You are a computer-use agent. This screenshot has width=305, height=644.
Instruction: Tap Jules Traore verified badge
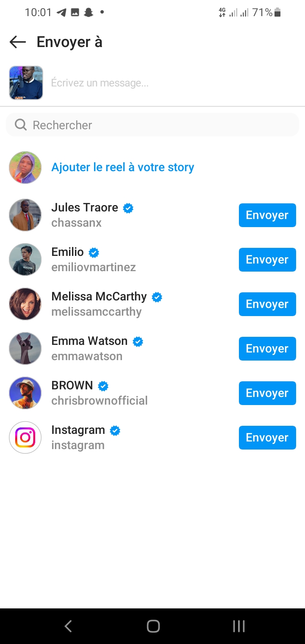[x=128, y=208]
